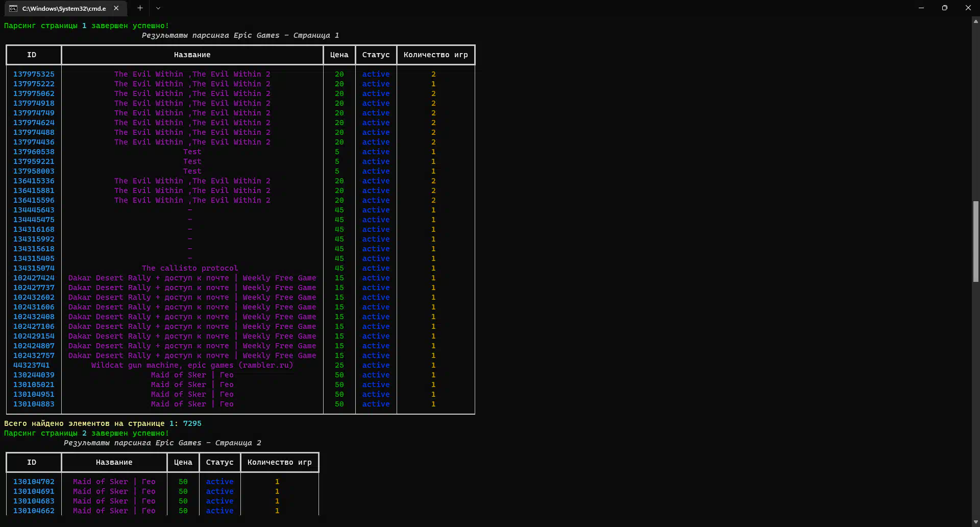The height and width of the screenshot is (527, 980).
Task: Open the new tab profile dropdown
Action: click(158, 8)
